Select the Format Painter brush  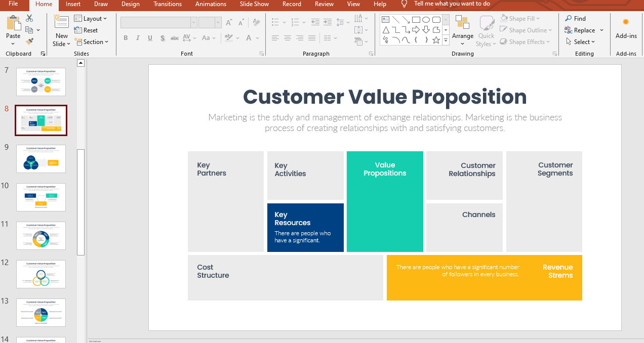tap(29, 41)
